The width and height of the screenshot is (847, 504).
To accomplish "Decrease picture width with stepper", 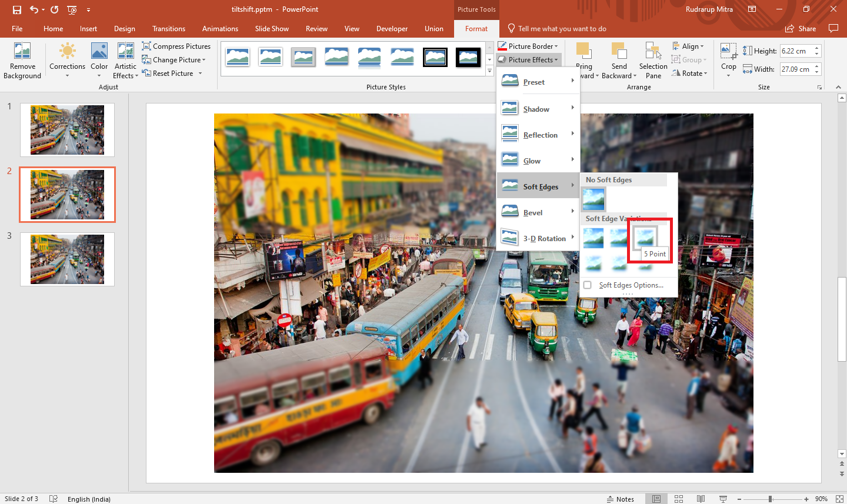I will point(816,72).
